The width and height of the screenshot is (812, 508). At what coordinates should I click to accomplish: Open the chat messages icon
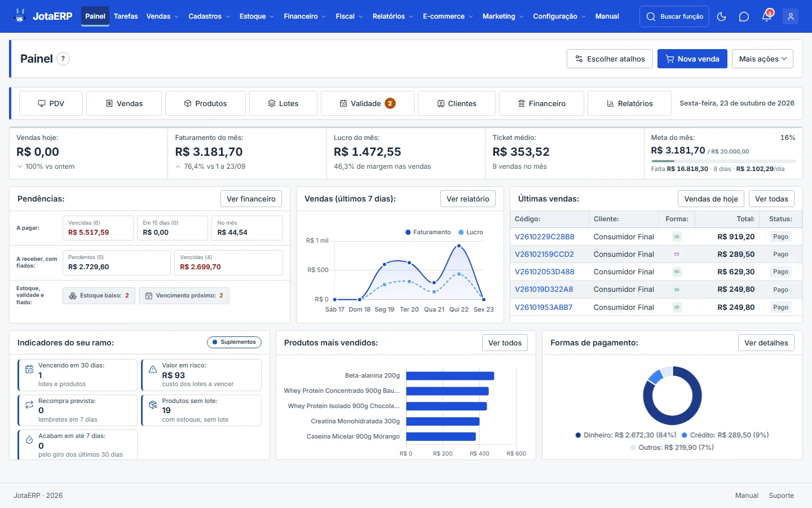[x=744, y=16]
